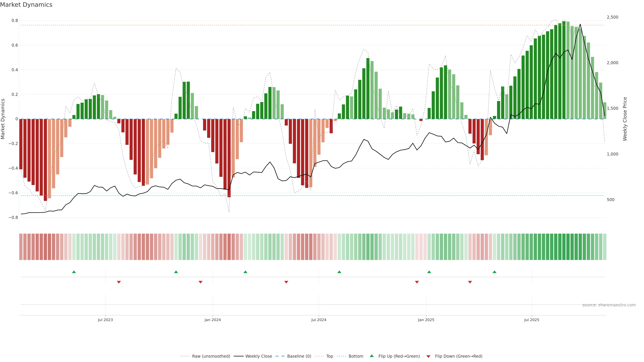The width and height of the screenshot is (644, 362).
Task: Toggle the Flip Up (Red→Green) legend entry
Action: (399, 356)
